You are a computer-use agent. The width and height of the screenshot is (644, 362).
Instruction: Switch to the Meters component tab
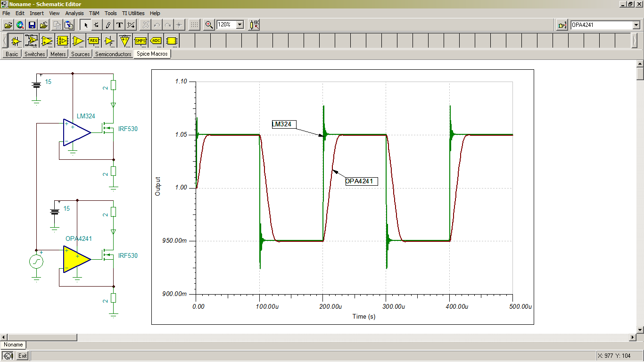[58, 54]
